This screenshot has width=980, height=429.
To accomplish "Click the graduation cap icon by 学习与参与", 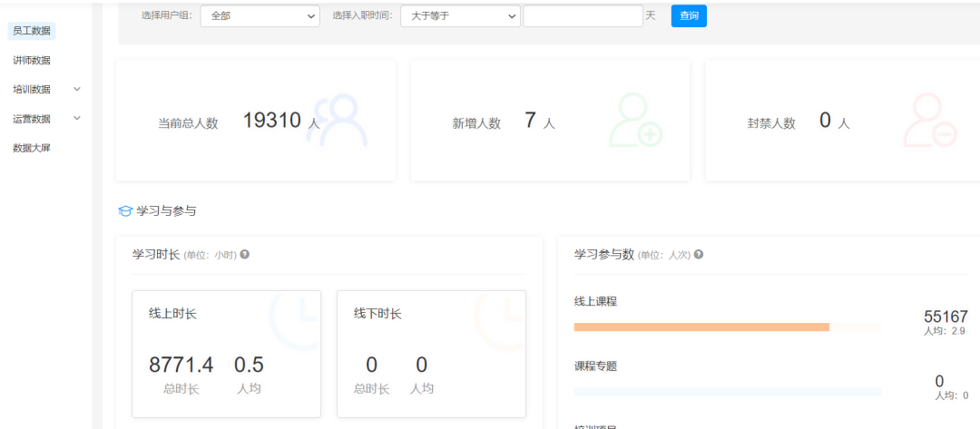I will 125,211.
